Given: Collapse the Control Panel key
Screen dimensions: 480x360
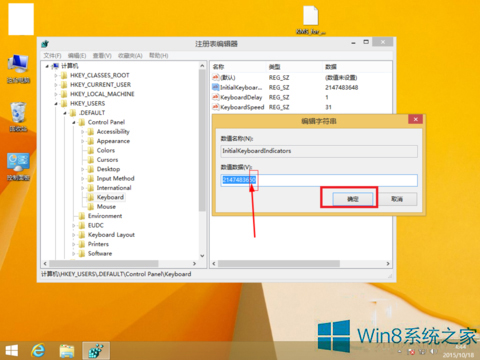Looking at the screenshot, I should [x=74, y=122].
